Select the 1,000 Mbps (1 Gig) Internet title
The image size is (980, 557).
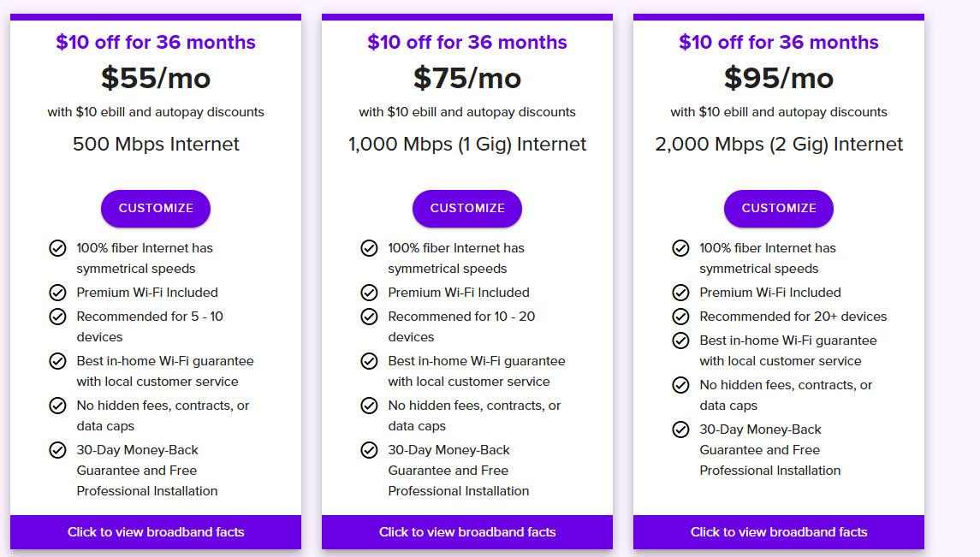pyautogui.click(x=466, y=145)
